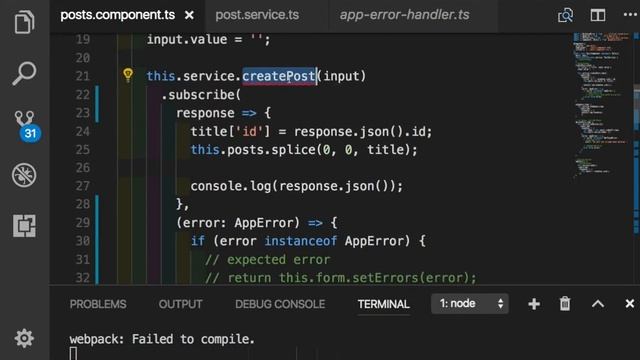Close the bottom panel
Image resolution: width=640 pixels, height=360 pixels.
click(x=629, y=304)
